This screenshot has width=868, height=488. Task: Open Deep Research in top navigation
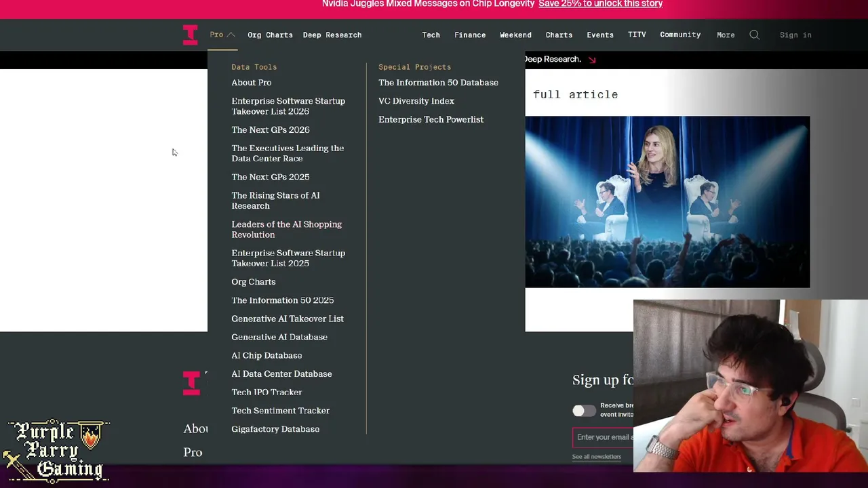coord(332,35)
